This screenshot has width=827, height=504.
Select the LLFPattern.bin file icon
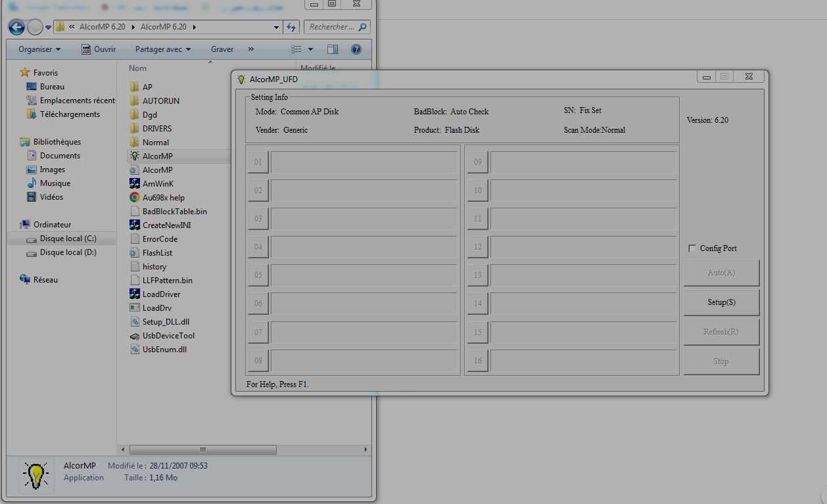point(135,280)
